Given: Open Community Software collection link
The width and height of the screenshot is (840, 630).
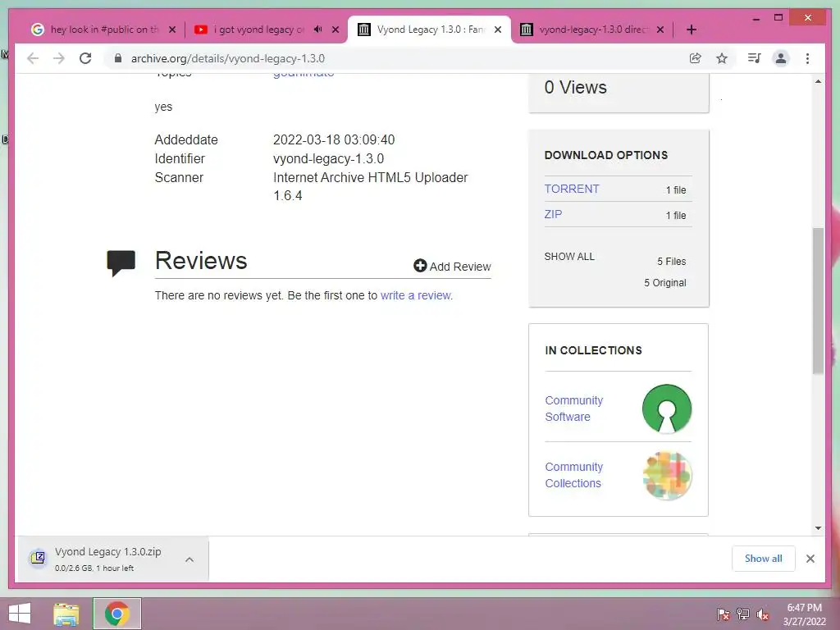Looking at the screenshot, I should click(573, 409).
